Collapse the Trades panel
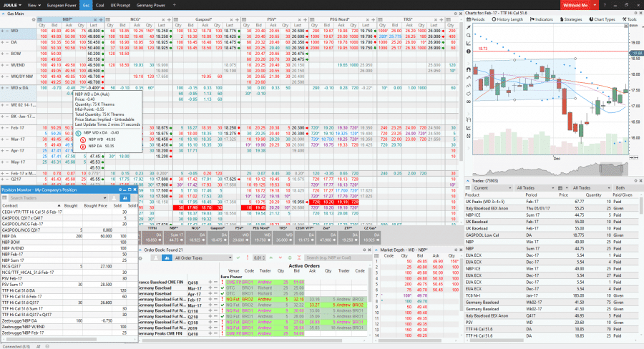 click(467, 181)
